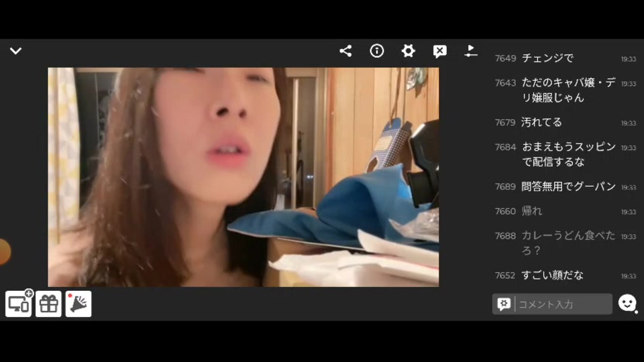This screenshot has height=362, width=644.
Task: Click comment number 7684
Action: [505, 147]
